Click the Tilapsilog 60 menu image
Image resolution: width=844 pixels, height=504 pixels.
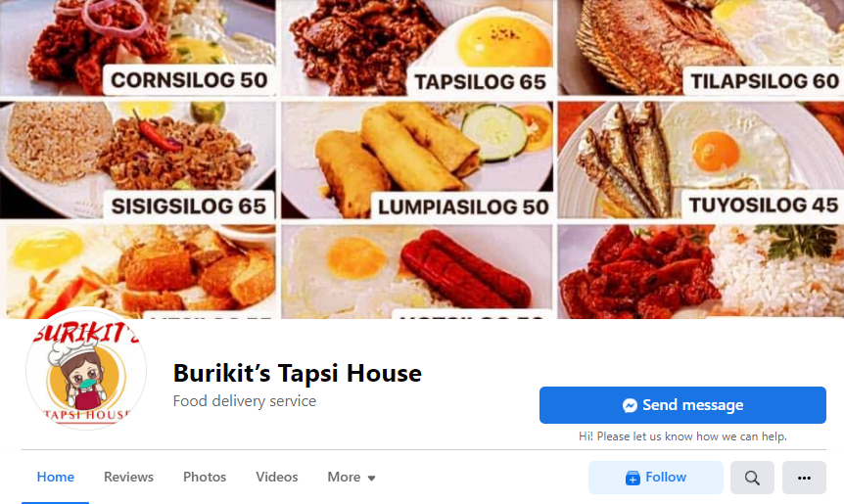[701, 48]
